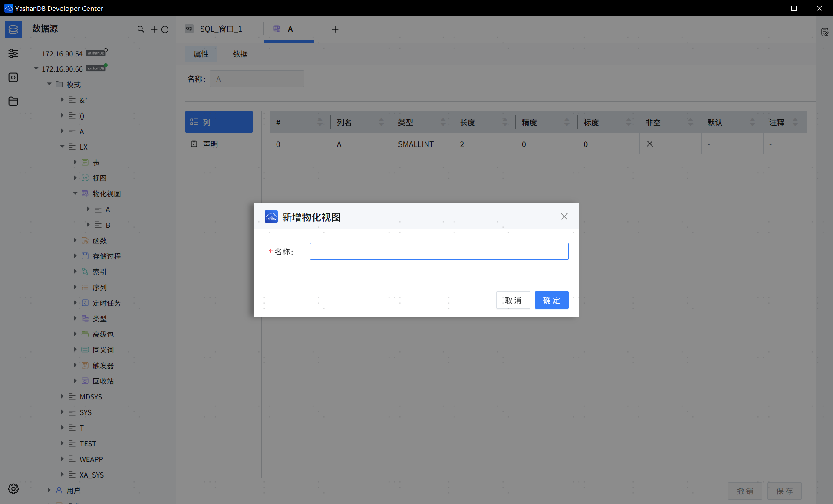This screenshot has width=833, height=504.
Task: Open the notes icon at top right
Action: pos(825,32)
